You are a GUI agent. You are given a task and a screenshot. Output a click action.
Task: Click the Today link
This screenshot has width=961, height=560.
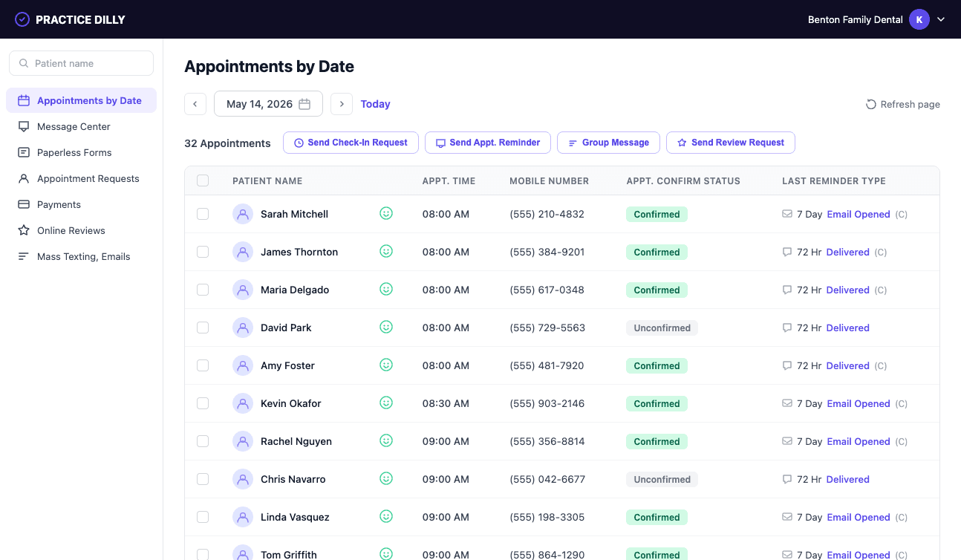(375, 104)
